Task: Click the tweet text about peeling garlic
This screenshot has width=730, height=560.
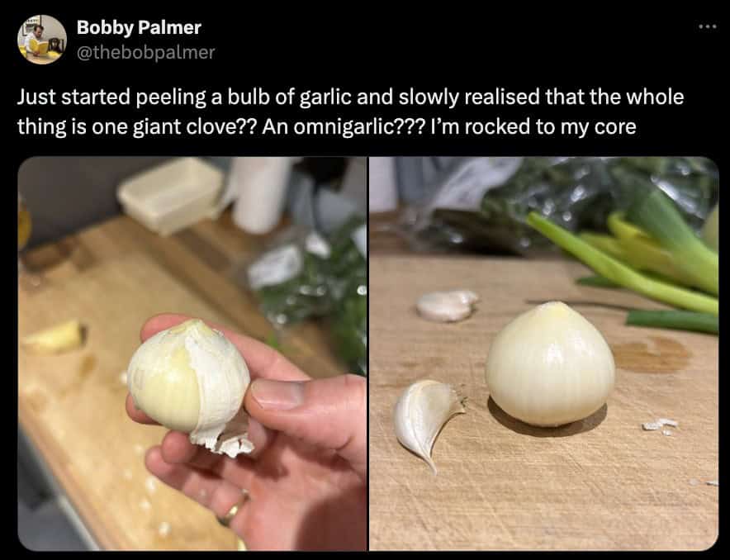Action: click(x=351, y=112)
